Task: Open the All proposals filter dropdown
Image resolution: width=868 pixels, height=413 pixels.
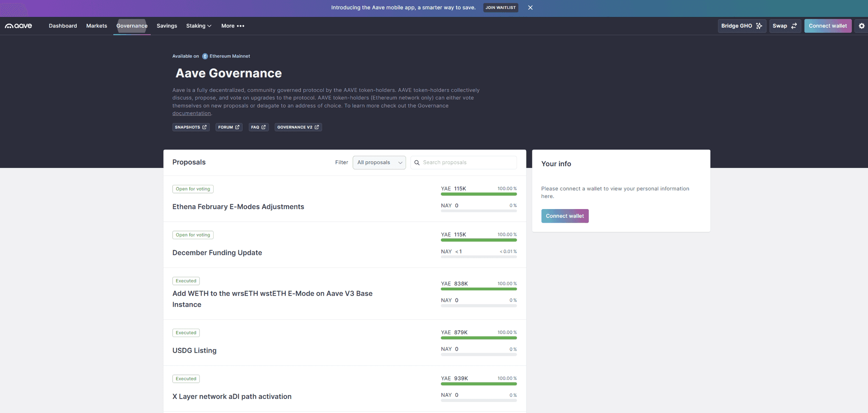Action: pyautogui.click(x=379, y=162)
